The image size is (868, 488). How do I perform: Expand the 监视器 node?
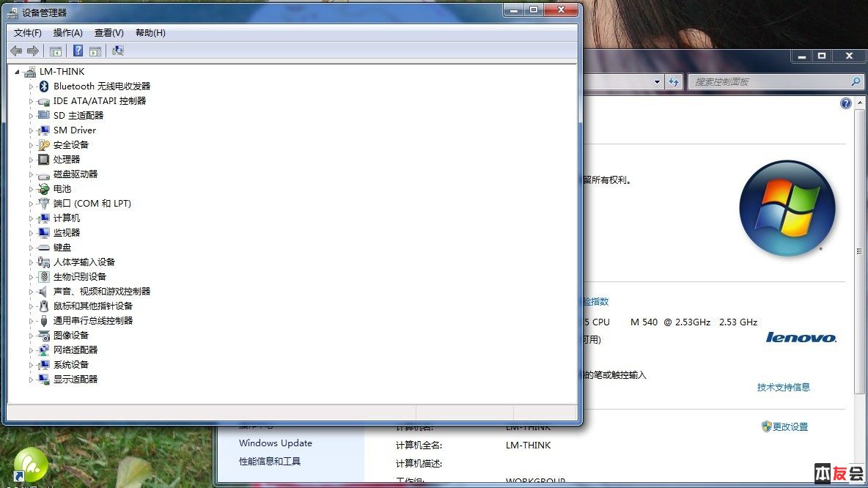31,234
